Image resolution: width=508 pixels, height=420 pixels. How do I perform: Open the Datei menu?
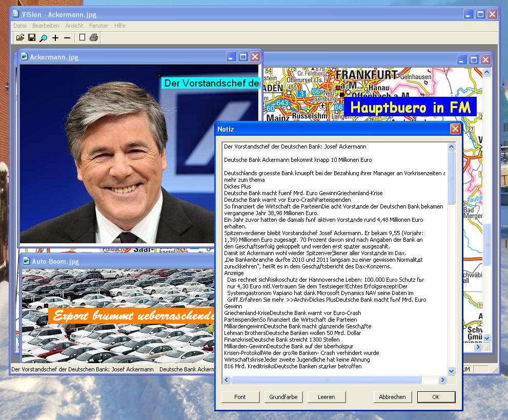point(20,26)
